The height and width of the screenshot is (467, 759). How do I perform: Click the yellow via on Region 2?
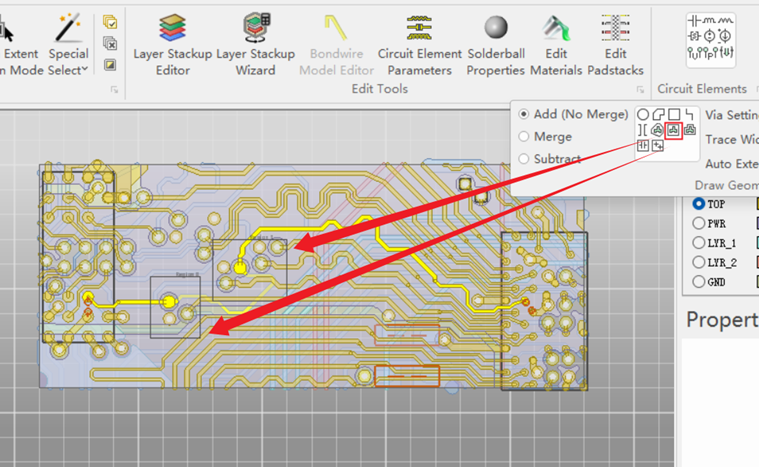(x=169, y=301)
